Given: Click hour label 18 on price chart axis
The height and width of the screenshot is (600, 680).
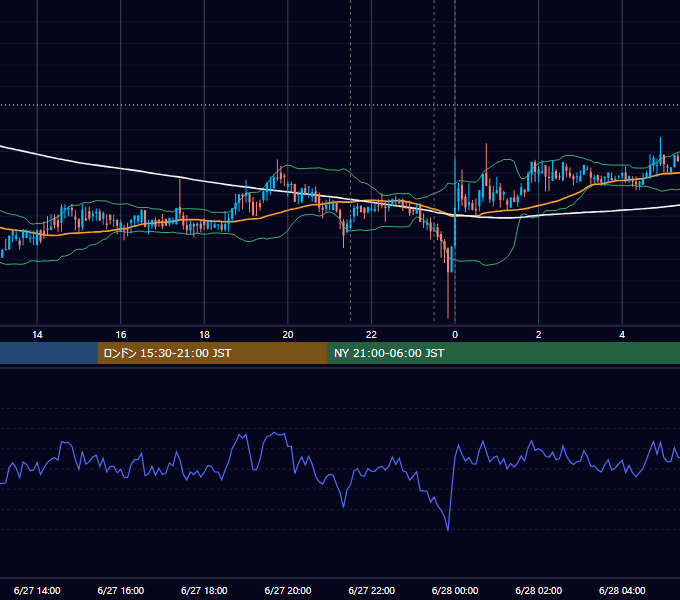Looking at the screenshot, I should (204, 335).
